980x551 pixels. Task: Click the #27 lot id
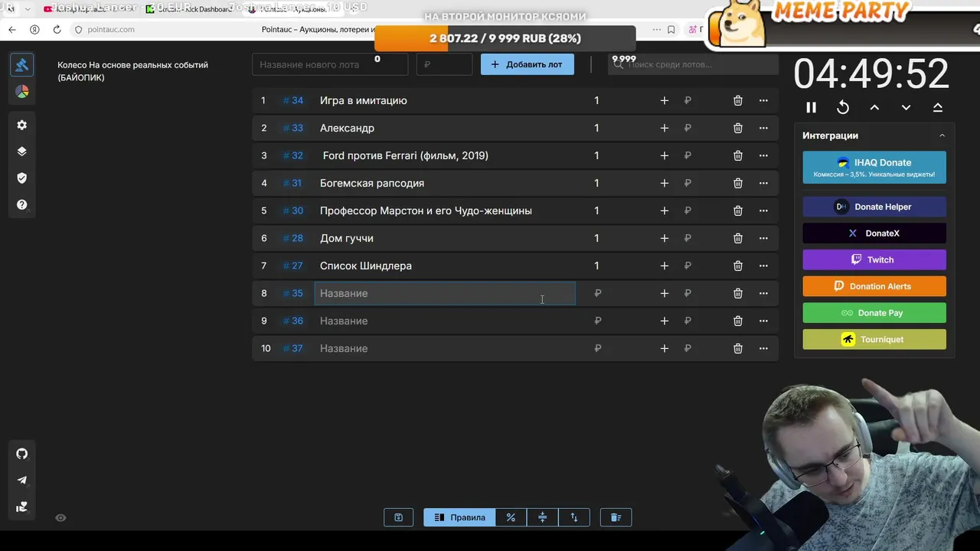[x=293, y=266]
